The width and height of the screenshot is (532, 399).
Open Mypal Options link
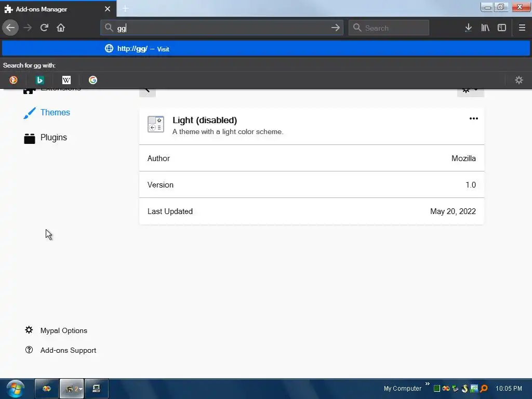click(64, 330)
